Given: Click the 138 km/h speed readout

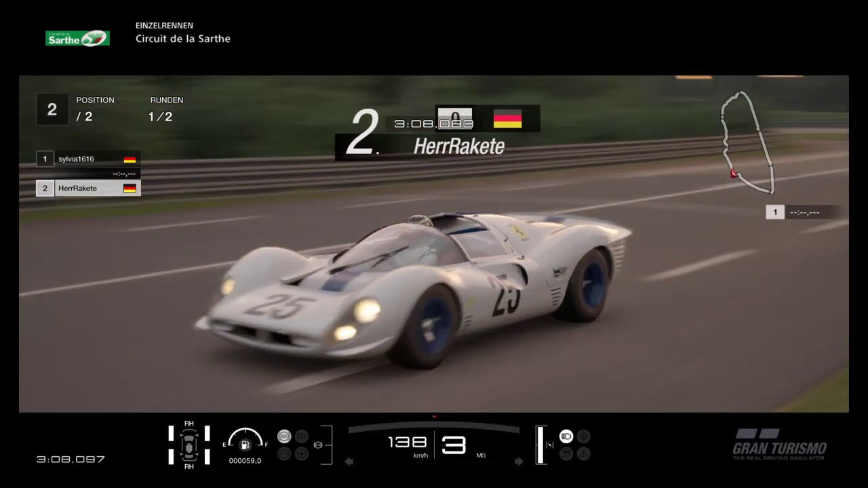Looking at the screenshot, I should pyautogui.click(x=408, y=444).
